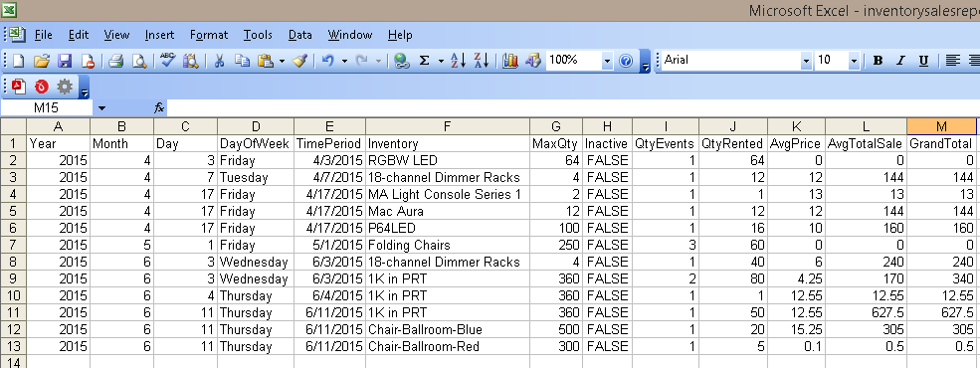980x368 pixels.
Task: Open the Tools menu
Action: (x=258, y=35)
